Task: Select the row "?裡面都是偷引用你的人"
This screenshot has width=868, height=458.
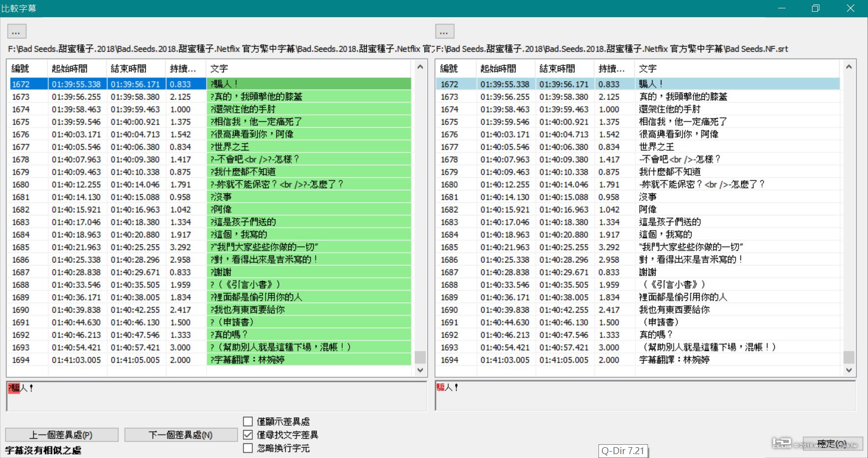Action: click(210, 297)
